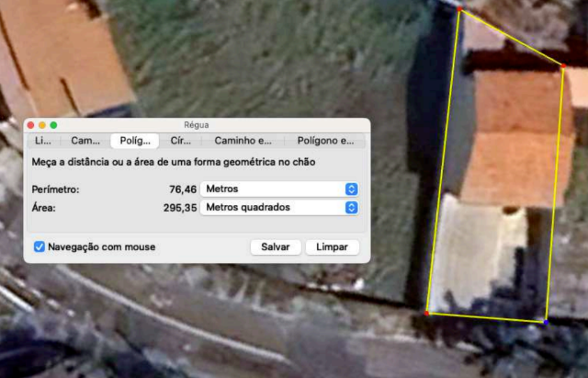Select the red polygon vertex at bottom left
Image resolution: width=588 pixels, height=378 pixels.
pyautogui.click(x=427, y=314)
